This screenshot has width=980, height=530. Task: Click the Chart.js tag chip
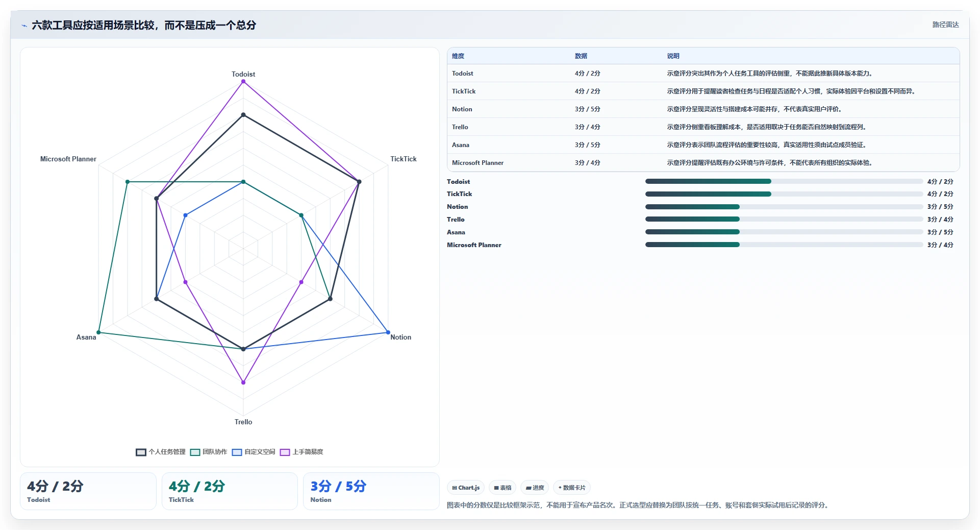coord(466,488)
